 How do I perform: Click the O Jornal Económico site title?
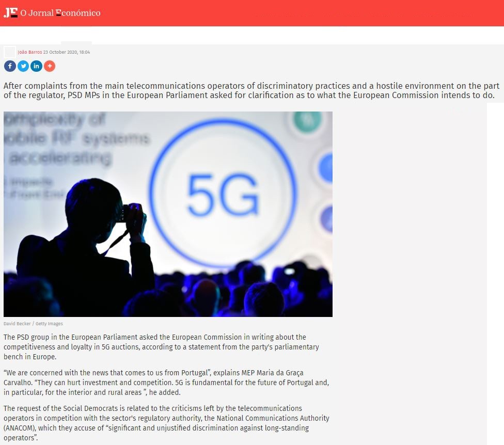click(60, 13)
